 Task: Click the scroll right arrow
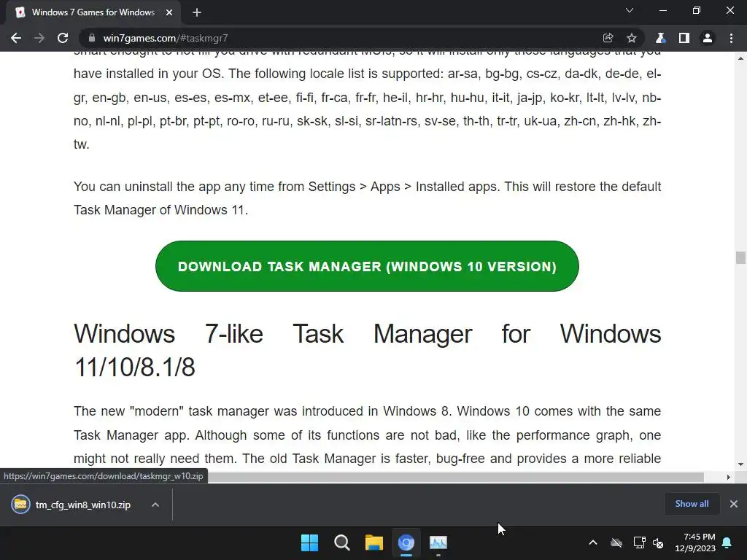point(728,477)
